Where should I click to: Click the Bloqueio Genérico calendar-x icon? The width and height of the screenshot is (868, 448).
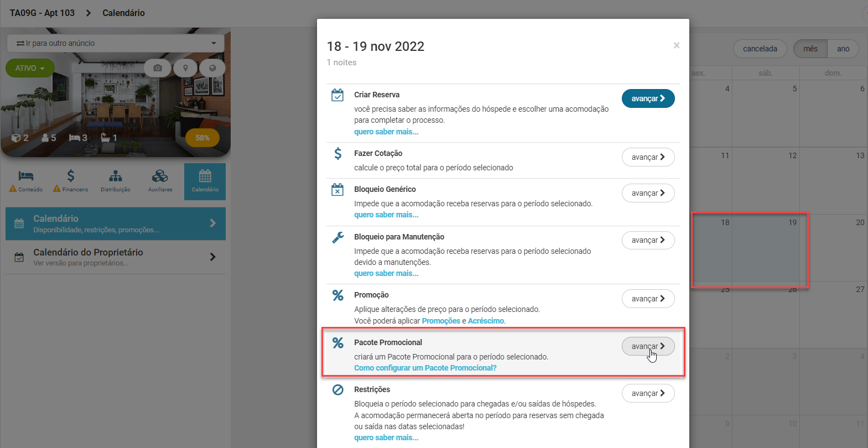(x=337, y=190)
